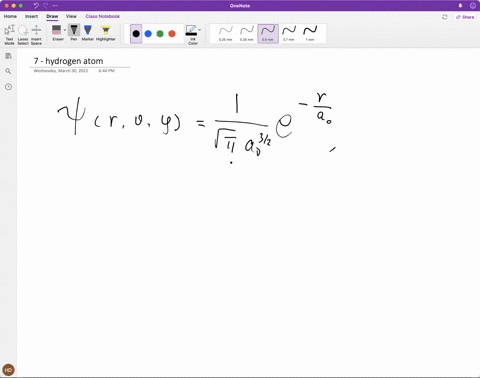The image size is (480, 378).
Task: Open the HD account avatar
Action: click(8, 370)
